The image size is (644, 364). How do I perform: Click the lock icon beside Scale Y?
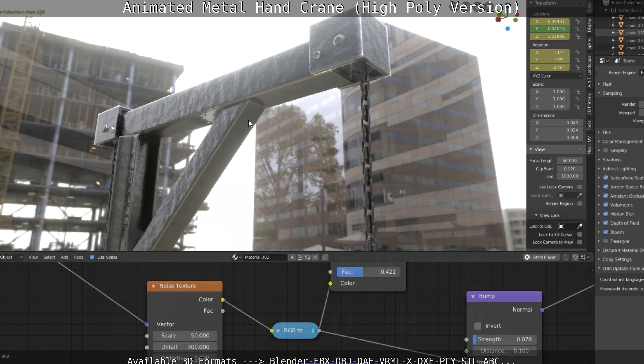[x=578, y=99]
